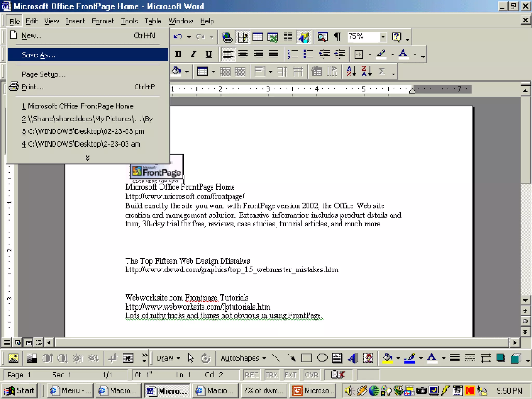The image size is (532, 399).
Task: Select the Rectangle drawing tool
Action: [x=307, y=358]
